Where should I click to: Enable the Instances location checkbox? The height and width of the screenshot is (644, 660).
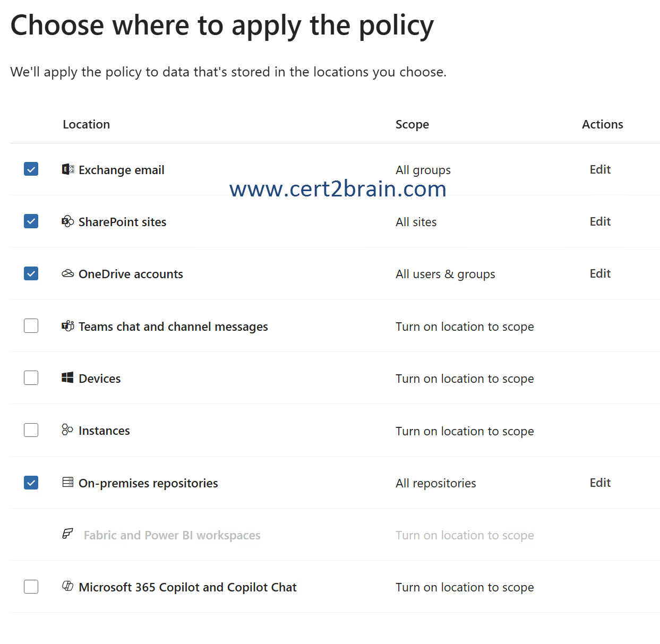[x=31, y=430]
